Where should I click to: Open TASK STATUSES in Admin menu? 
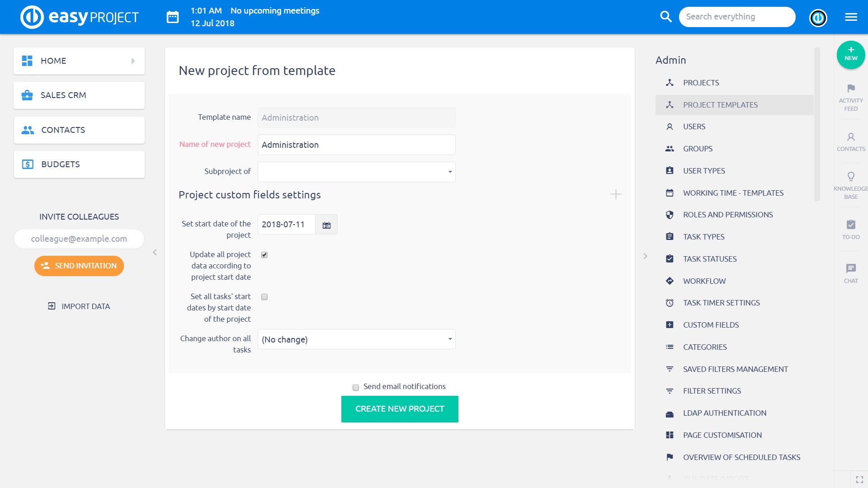coord(734,259)
